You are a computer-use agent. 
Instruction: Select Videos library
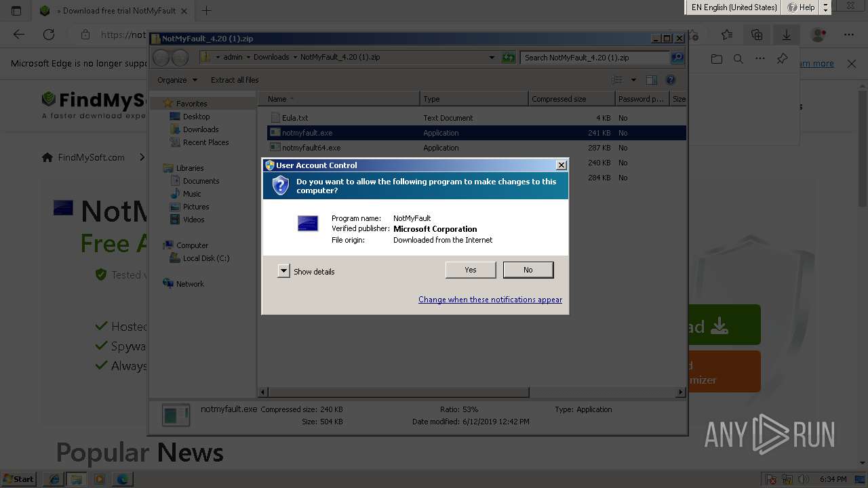click(193, 220)
